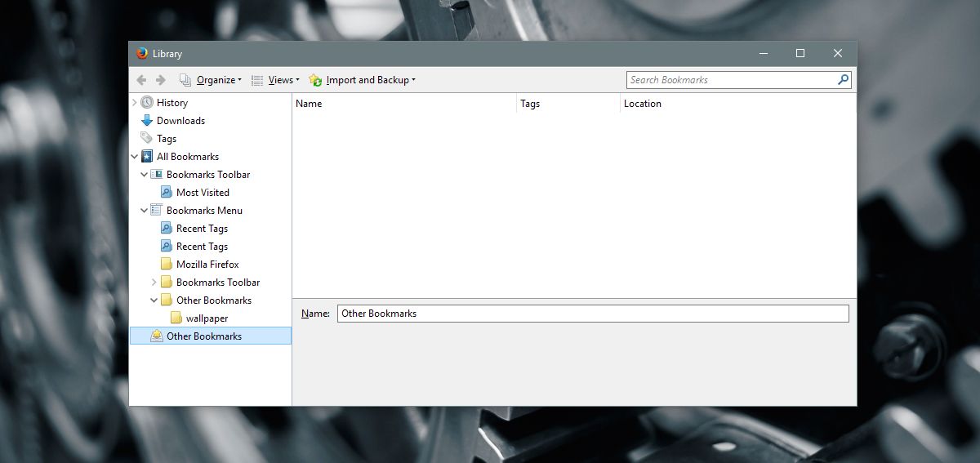Click the Firefox logo in the title bar
Screen dimensions: 980x463
pos(142,53)
